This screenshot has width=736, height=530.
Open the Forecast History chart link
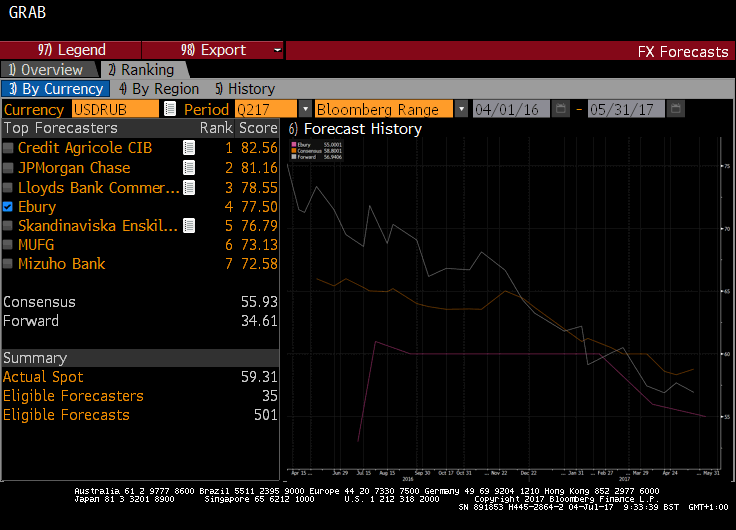pyautogui.click(x=355, y=129)
